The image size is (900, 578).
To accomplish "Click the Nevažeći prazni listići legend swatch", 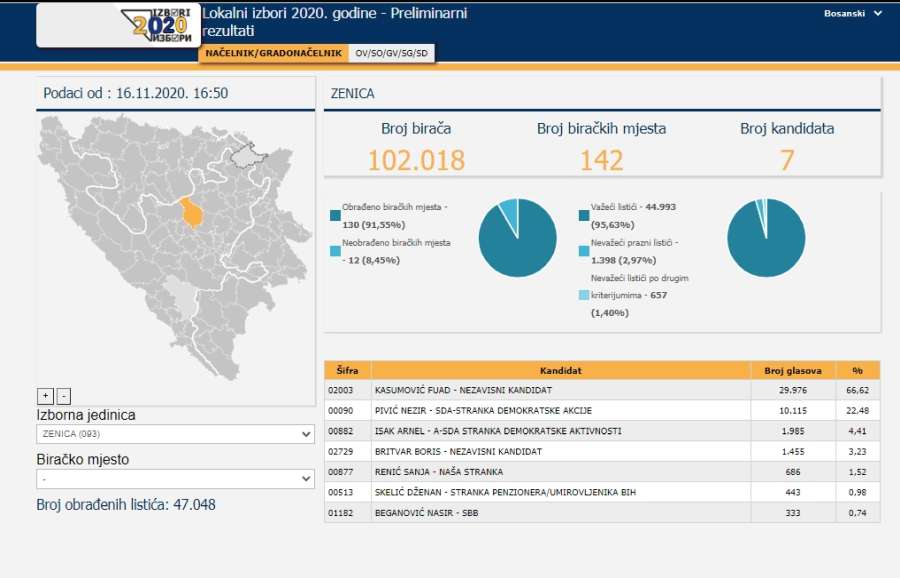I will (x=583, y=251).
